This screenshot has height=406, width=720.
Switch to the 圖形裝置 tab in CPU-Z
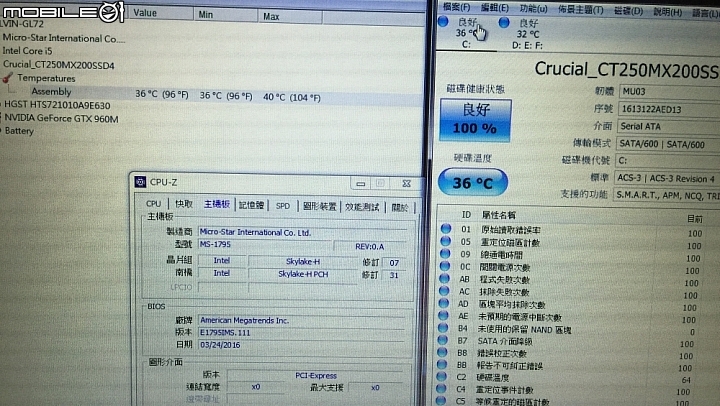[x=320, y=206]
